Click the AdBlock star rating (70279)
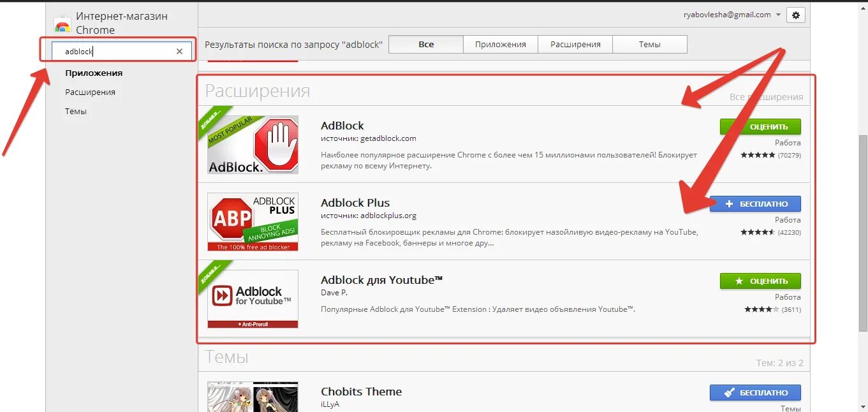This screenshot has height=412, width=868. 770,155
